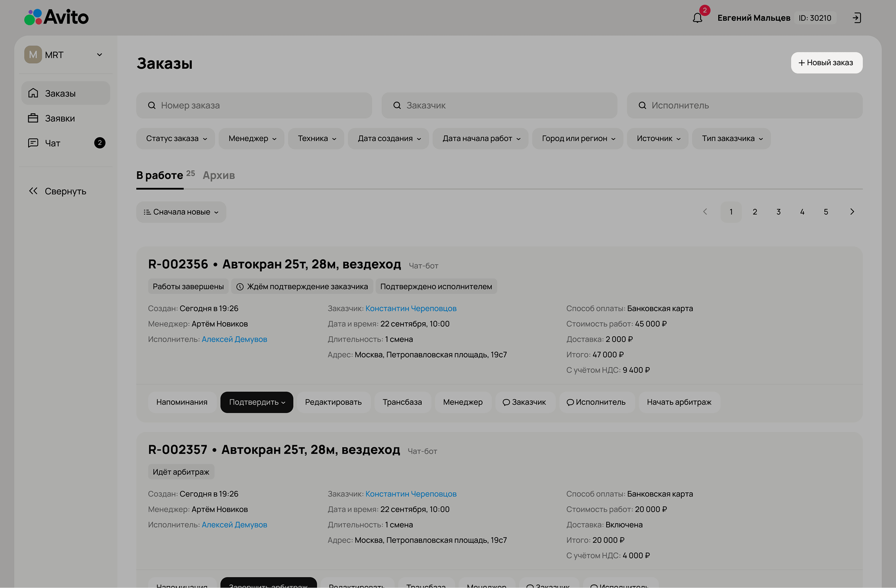Go to next page arrow
896x588 pixels.
[x=852, y=212]
